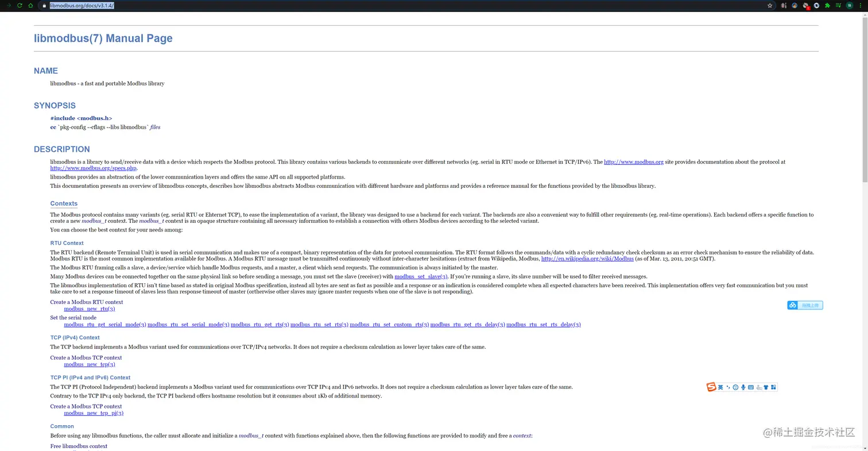Open modbus_rtu_get_rts_delay(3) link
This screenshot has height=451, width=868.
point(467,325)
